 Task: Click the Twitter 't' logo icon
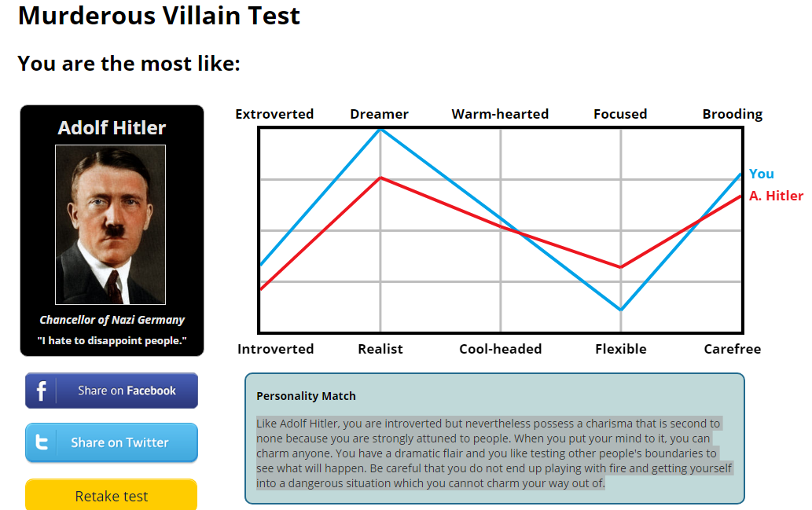[x=41, y=442]
